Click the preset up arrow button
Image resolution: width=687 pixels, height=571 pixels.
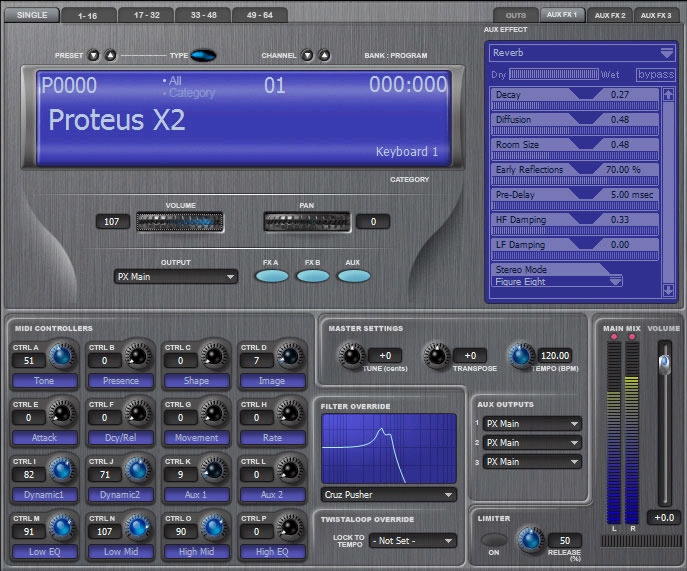pos(110,56)
